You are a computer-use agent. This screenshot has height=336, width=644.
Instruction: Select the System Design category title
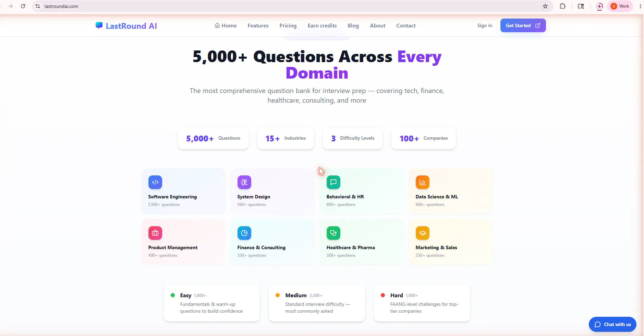[254, 197]
